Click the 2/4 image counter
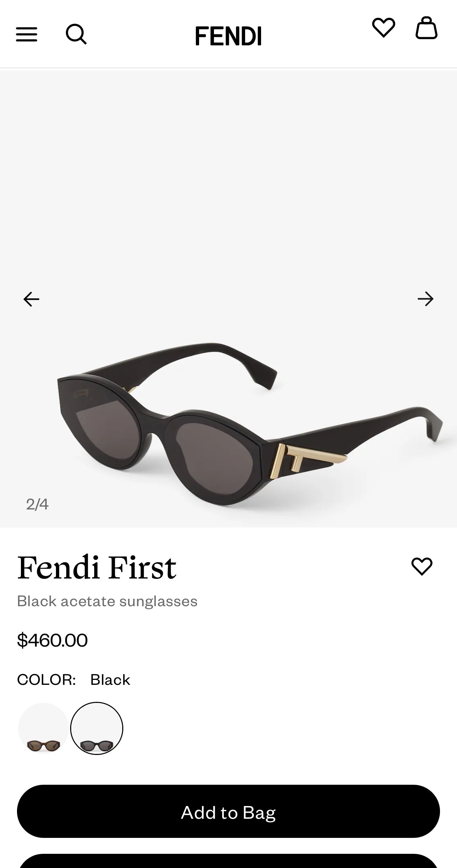The height and width of the screenshot is (868, 457). point(37,504)
